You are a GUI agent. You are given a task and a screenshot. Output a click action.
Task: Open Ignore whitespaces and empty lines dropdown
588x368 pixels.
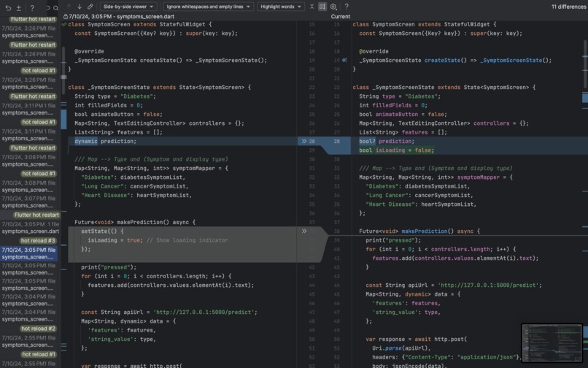pos(208,7)
